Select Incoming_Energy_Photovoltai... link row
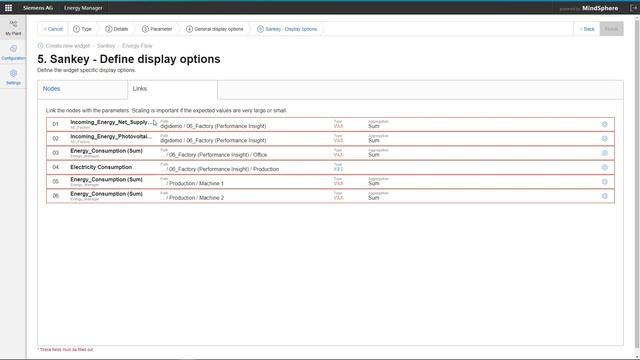Image resolution: width=640 pixels, height=360 pixels. [330, 138]
